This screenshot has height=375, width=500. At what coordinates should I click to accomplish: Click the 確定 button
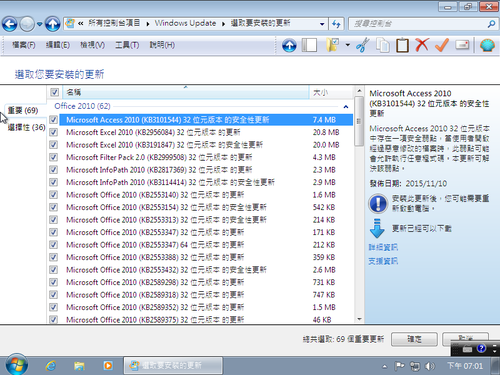414,339
